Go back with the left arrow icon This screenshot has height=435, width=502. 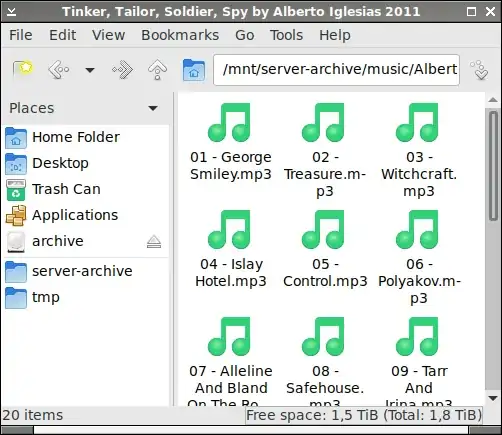(x=59, y=70)
